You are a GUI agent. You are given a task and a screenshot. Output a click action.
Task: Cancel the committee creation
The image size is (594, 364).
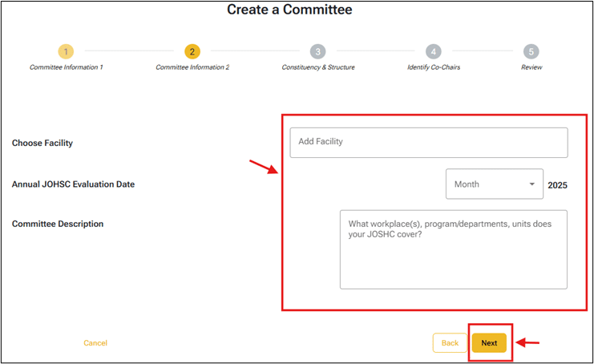[x=95, y=343]
